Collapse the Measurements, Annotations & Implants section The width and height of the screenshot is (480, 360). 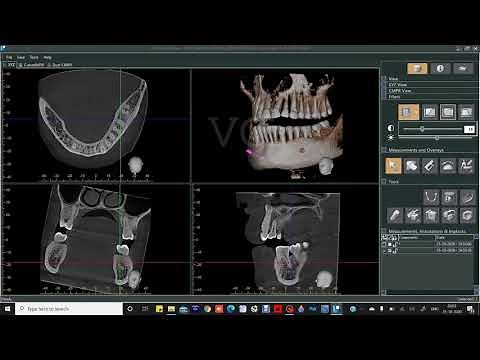click(x=384, y=231)
